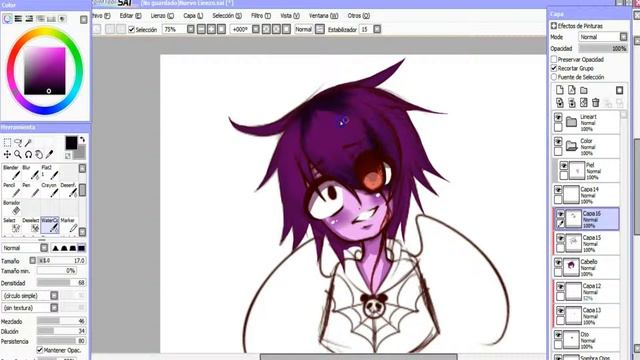Viewport: 640px width, 360px height.
Task: Open the Tamaño size multiplier dropdown
Action: pos(33,260)
